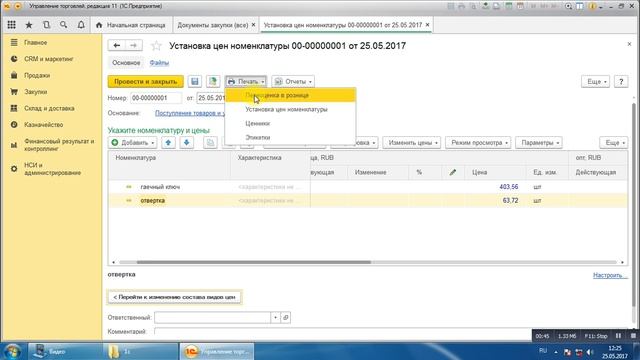Click the table horizontal scrollbar
640x360 pixels.
[253, 262]
